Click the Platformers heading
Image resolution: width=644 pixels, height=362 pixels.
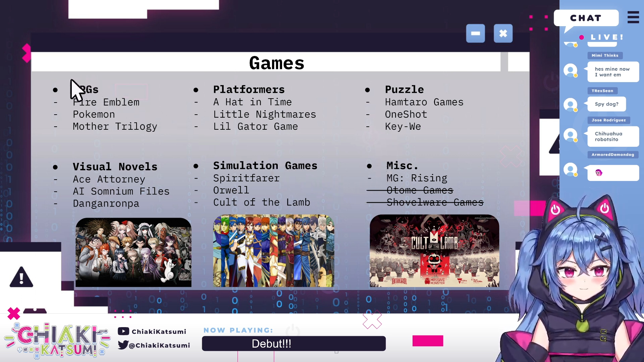click(249, 89)
